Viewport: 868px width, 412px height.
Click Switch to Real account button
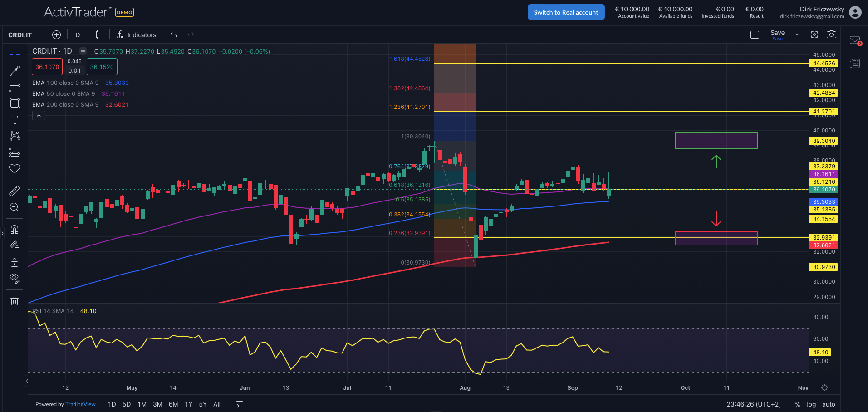coord(566,12)
